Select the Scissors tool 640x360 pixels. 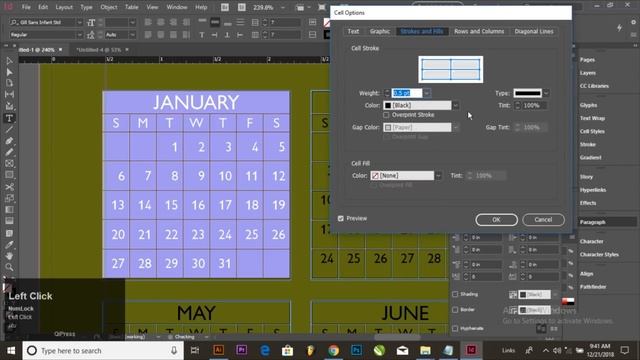[9, 187]
